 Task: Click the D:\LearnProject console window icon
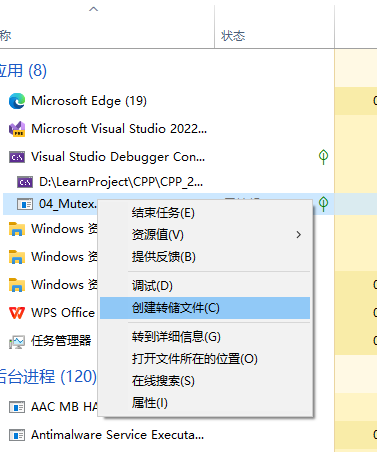[x=25, y=182]
